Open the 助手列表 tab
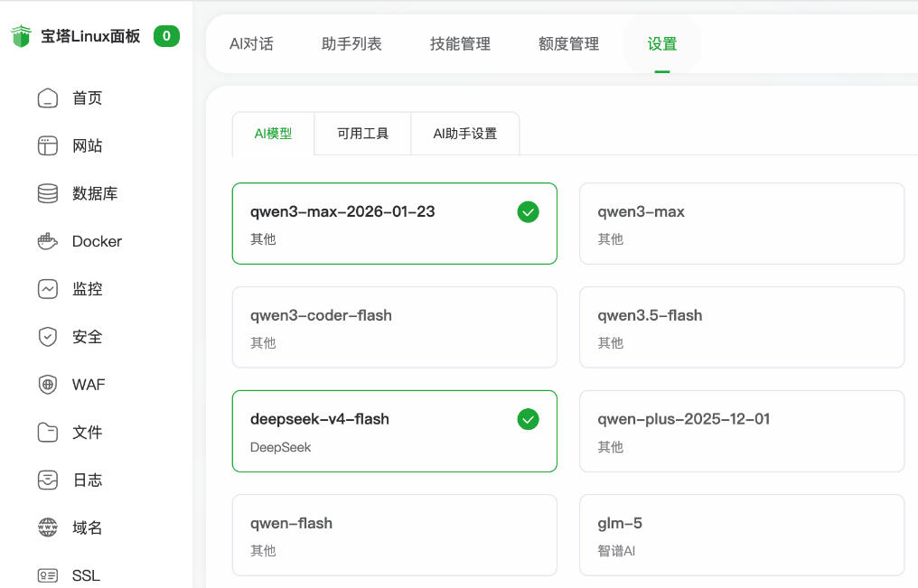This screenshot has width=918, height=588. tap(351, 44)
